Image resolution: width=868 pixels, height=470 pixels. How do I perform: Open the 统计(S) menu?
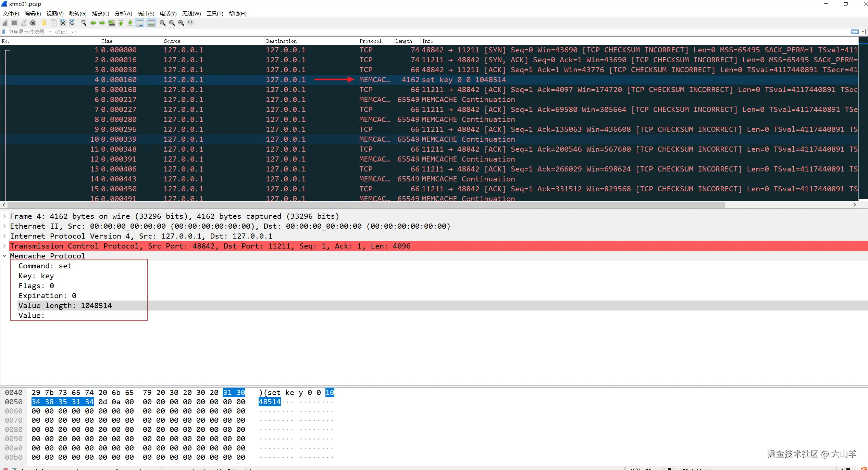146,14
